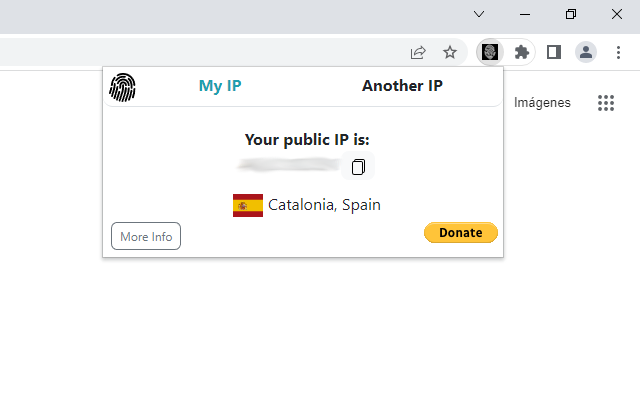Click the Spain flag image
The image size is (640, 400).
point(247,205)
